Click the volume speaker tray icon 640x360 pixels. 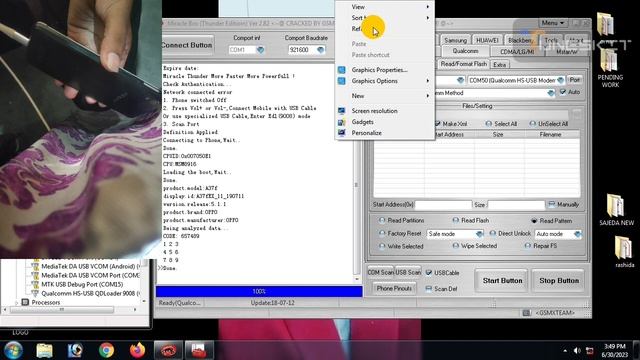pyautogui.click(x=577, y=351)
